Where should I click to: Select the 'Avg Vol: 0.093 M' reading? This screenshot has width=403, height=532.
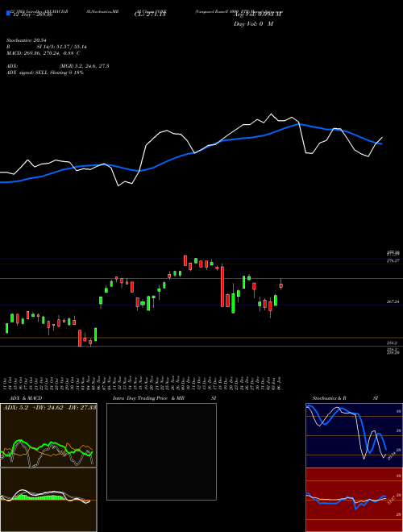coord(258,15)
